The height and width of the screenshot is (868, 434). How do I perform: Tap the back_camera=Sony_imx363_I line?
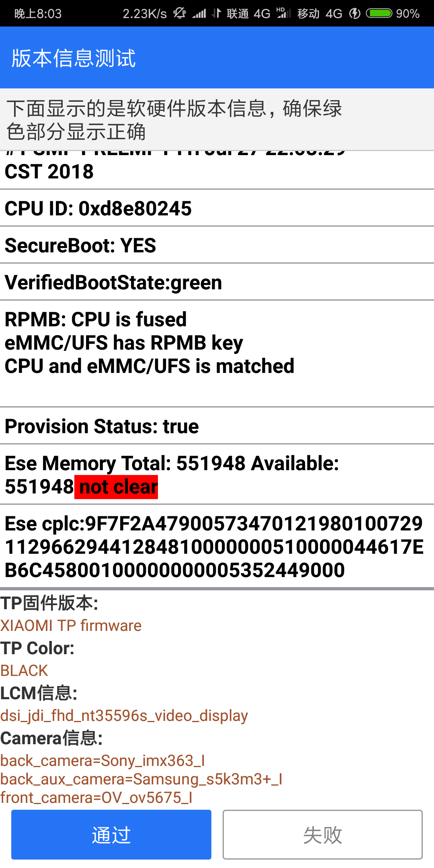click(x=103, y=760)
